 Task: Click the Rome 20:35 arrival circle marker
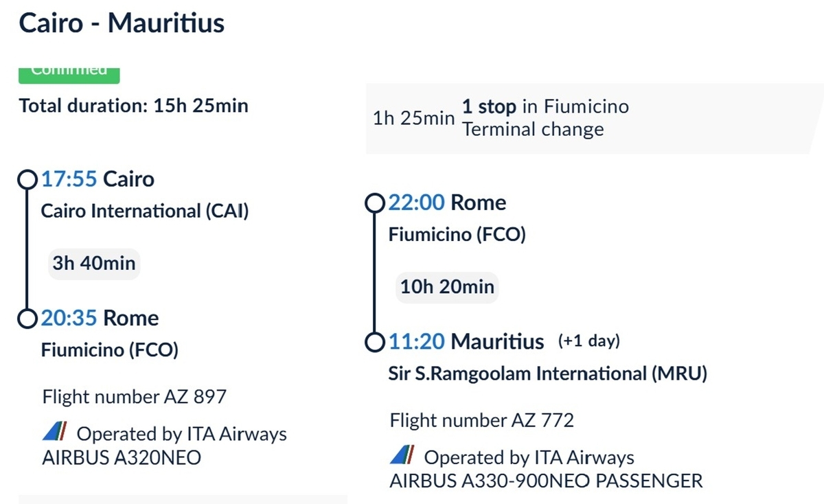27,319
